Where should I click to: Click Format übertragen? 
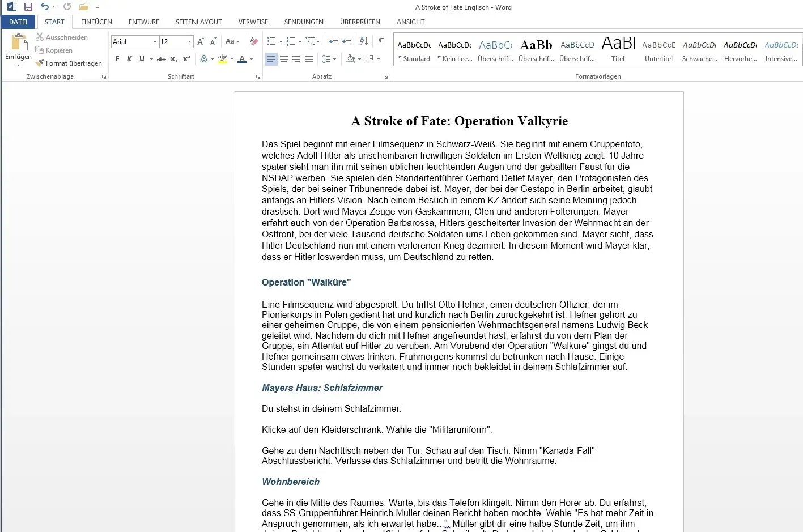pos(69,63)
